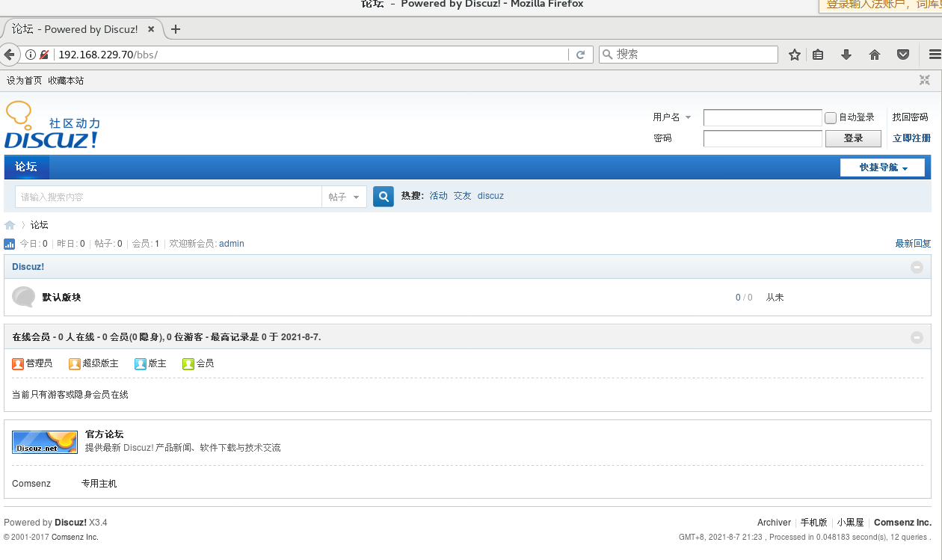942x560 pixels.
Task: Click the Firefox back arrow button
Action: point(9,55)
